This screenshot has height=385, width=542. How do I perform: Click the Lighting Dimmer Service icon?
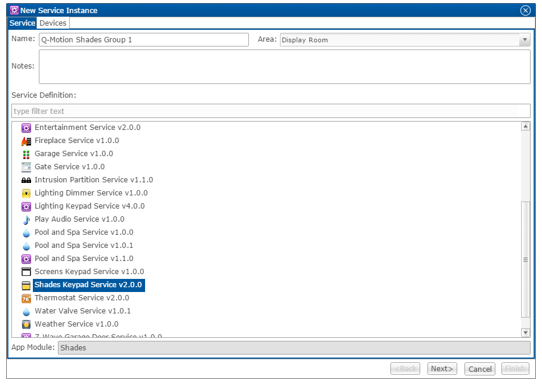[x=26, y=193]
